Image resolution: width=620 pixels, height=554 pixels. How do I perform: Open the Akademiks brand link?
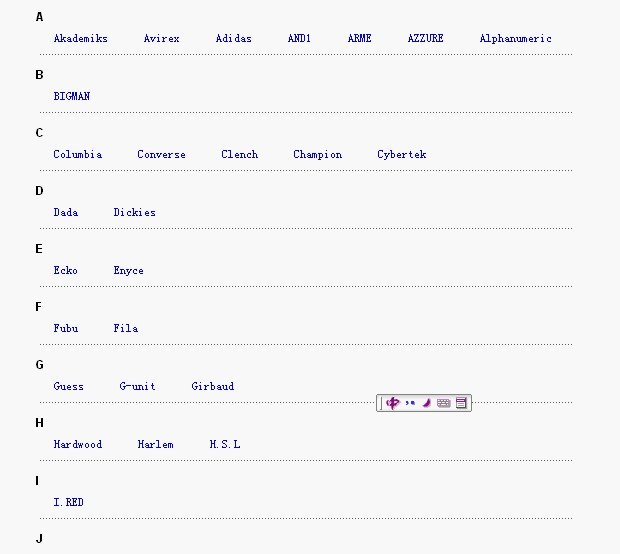point(80,39)
